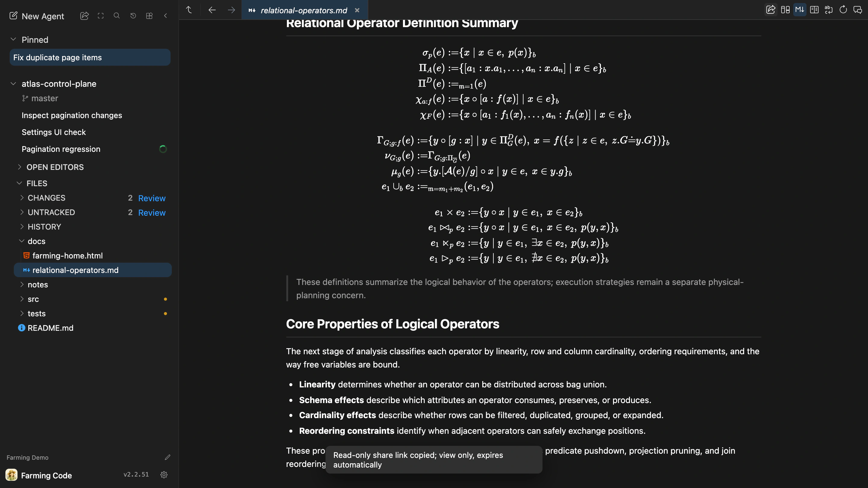The image size is (868, 488).
Task: Close the relational-operators.md tab
Action: [x=357, y=10]
